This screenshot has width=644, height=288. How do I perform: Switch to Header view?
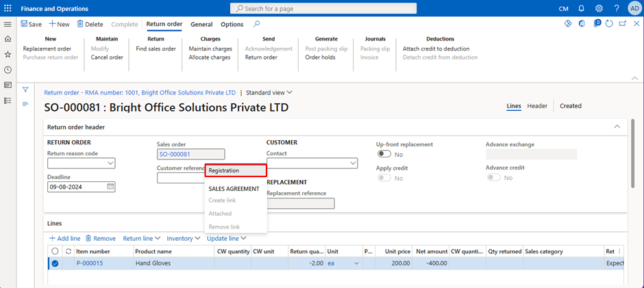click(x=537, y=106)
